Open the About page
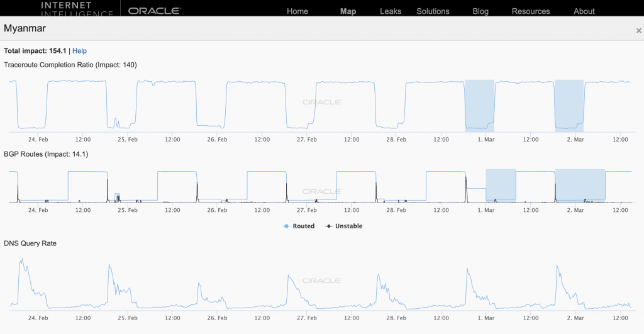644x334 pixels. (584, 11)
